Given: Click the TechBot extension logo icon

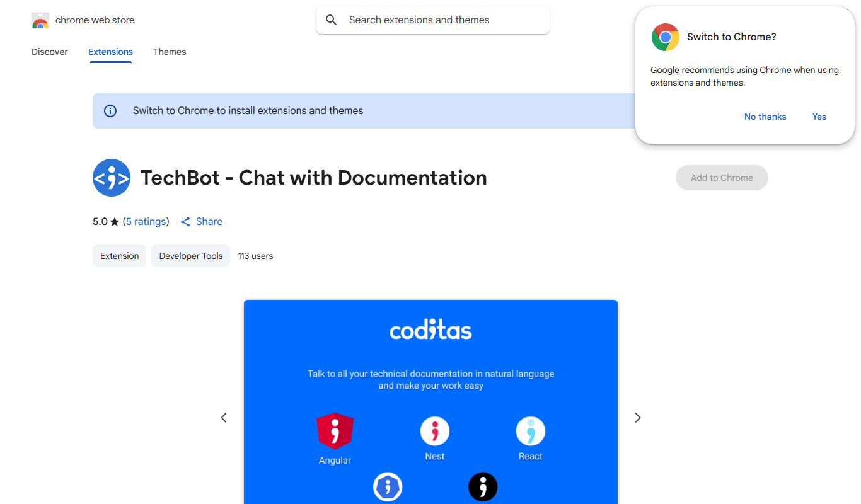Looking at the screenshot, I should (x=112, y=178).
